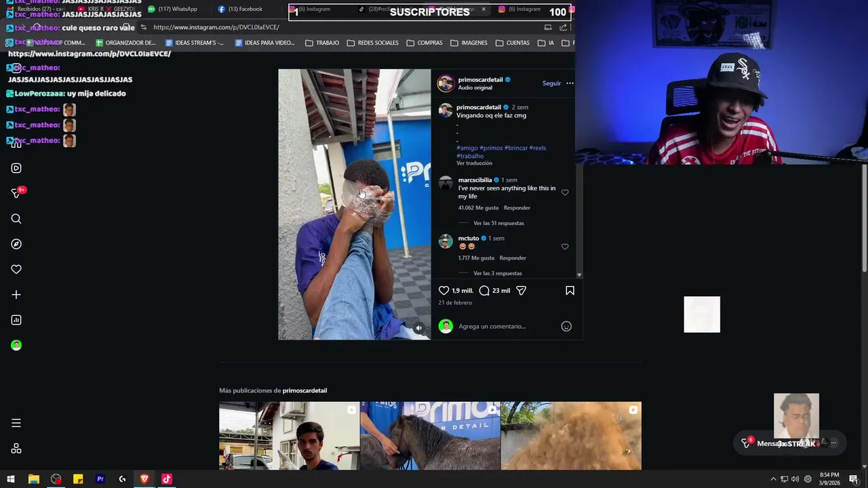Like marcscibilia's comment

tap(565, 192)
